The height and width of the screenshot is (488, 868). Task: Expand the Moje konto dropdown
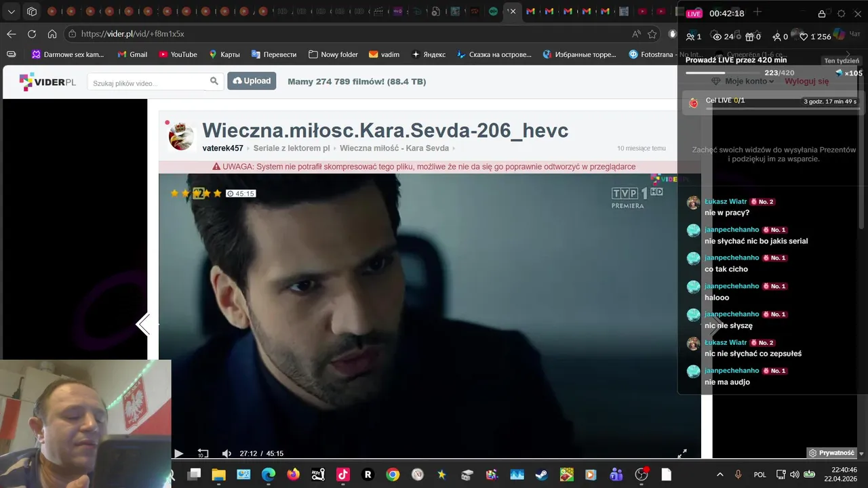tap(749, 81)
